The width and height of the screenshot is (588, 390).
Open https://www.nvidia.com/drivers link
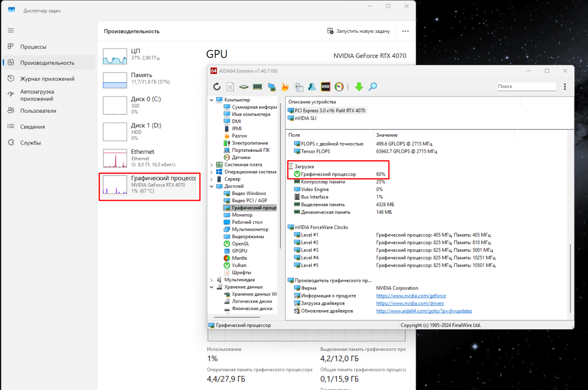pyautogui.click(x=410, y=303)
